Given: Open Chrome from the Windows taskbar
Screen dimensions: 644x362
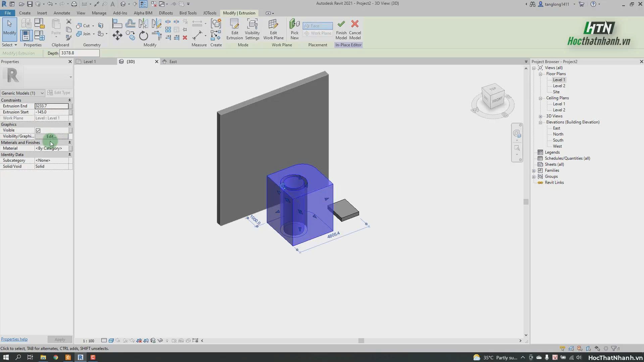Looking at the screenshot, I should [55, 357].
